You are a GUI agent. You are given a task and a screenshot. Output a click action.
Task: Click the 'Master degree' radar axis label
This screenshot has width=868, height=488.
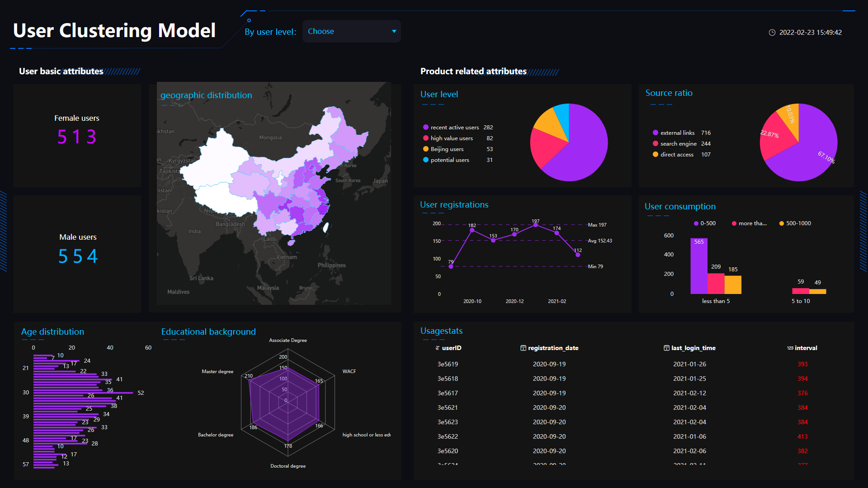tap(217, 371)
